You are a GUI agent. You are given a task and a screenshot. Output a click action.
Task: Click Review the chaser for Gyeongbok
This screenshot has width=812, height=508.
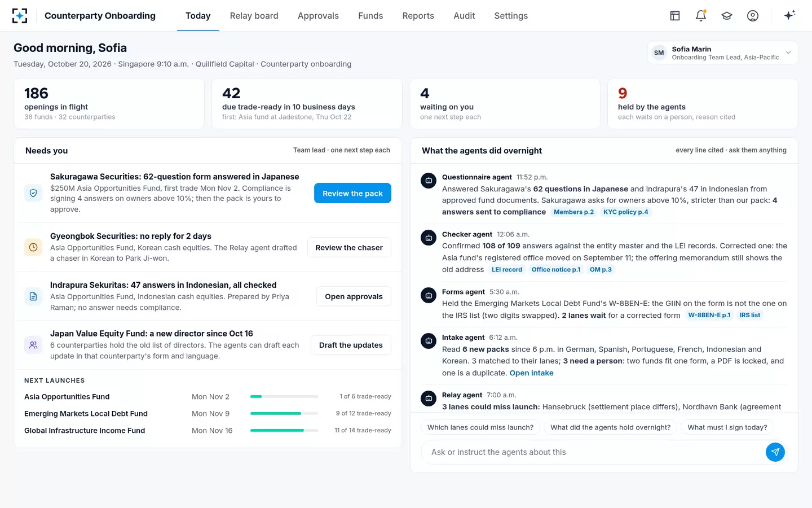[x=349, y=247]
